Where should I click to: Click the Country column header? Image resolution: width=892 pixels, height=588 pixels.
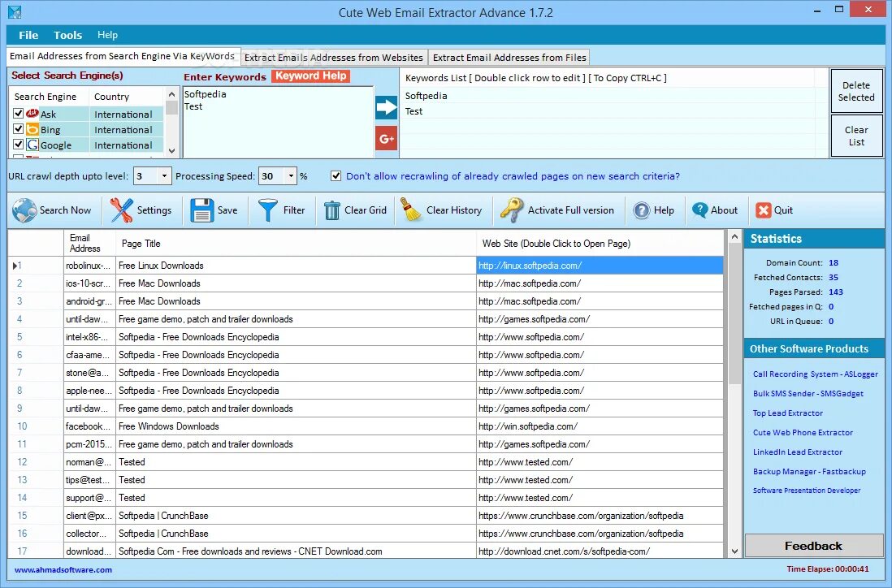point(126,97)
